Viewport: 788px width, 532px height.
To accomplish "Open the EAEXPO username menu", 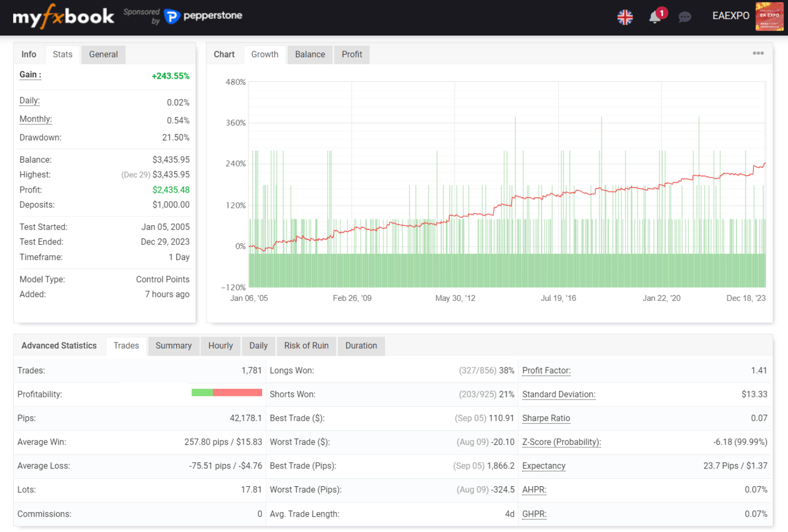I will 731,16.
